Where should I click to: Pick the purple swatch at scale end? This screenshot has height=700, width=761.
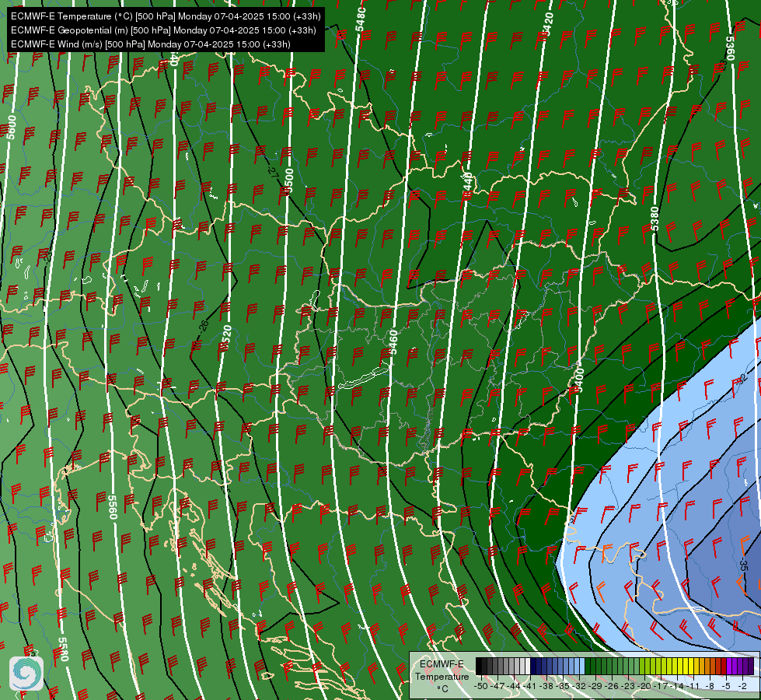click(752, 666)
